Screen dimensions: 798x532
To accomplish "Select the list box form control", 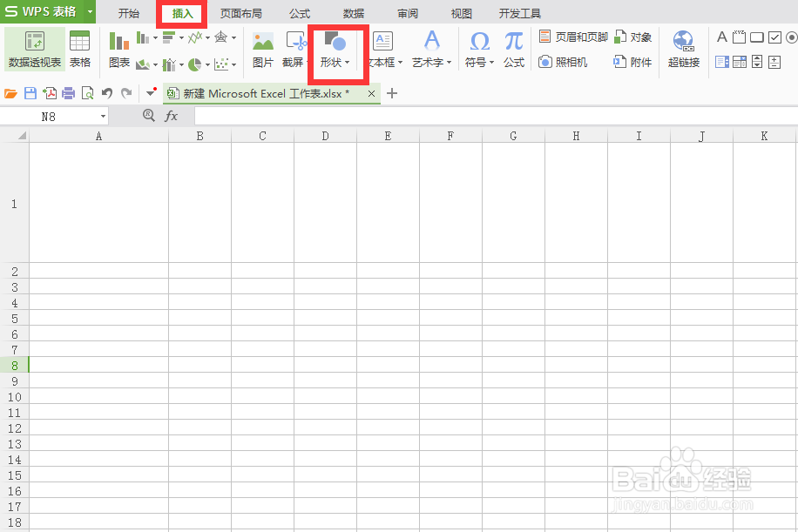I will (x=721, y=62).
